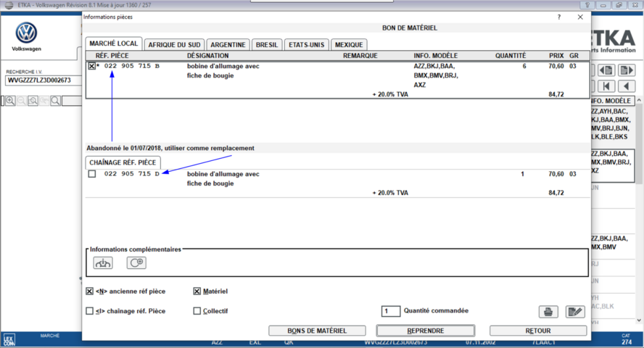Click the single left arrow navigation icon
Viewport: 644px width, 348px height.
(627, 86)
